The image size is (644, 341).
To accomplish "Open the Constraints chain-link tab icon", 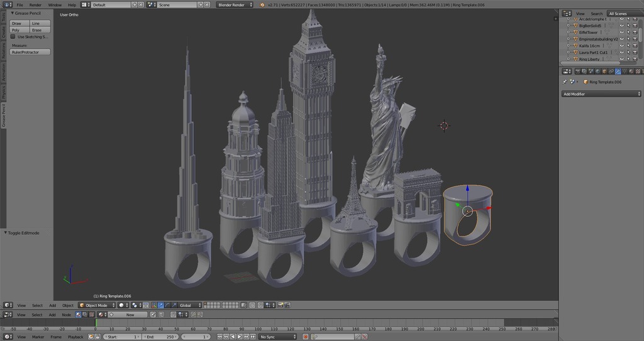I will click(x=611, y=72).
